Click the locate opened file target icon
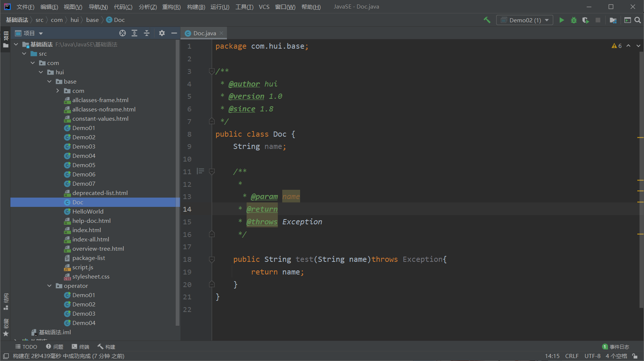The height and width of the screenshot is (361, 644). [123, 33]
